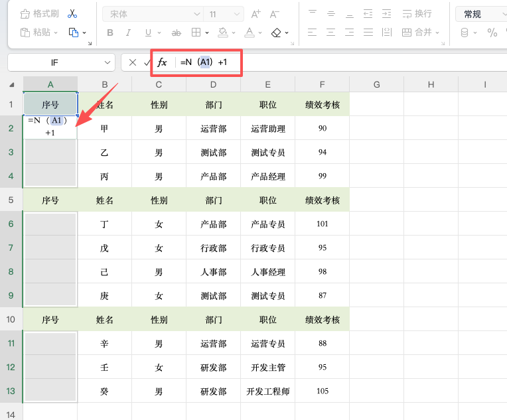Open clipboard group dialog launcher
Image resolution: width=507 pixels, height=420 pixels.
(x=90, y=43)
